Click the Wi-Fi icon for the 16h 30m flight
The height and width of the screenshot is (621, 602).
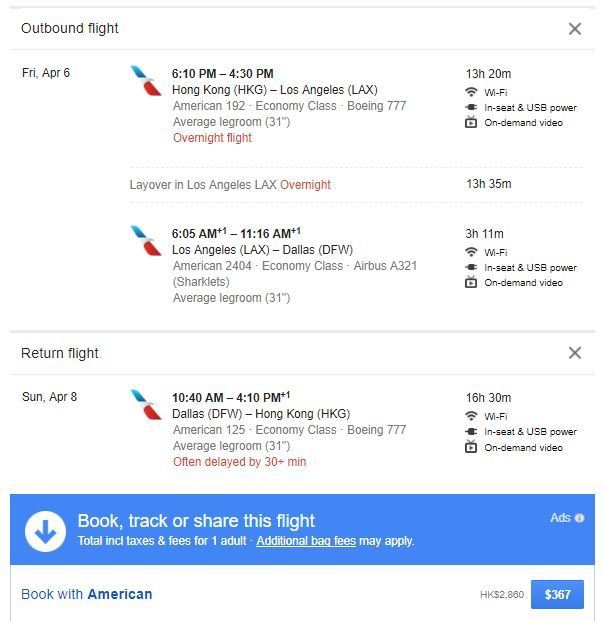[x=471, y=416]
